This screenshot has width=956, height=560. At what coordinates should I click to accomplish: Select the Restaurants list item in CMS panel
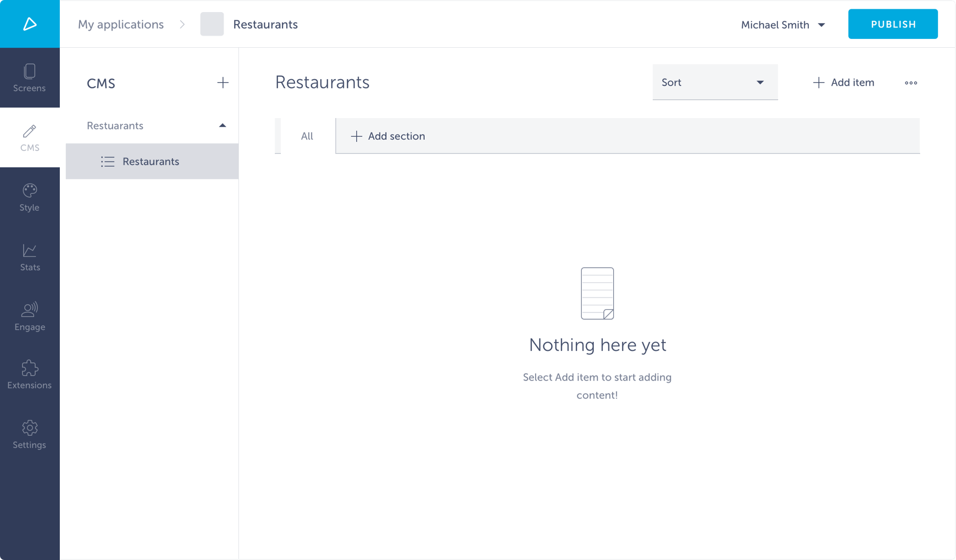(x=151, y=161)
